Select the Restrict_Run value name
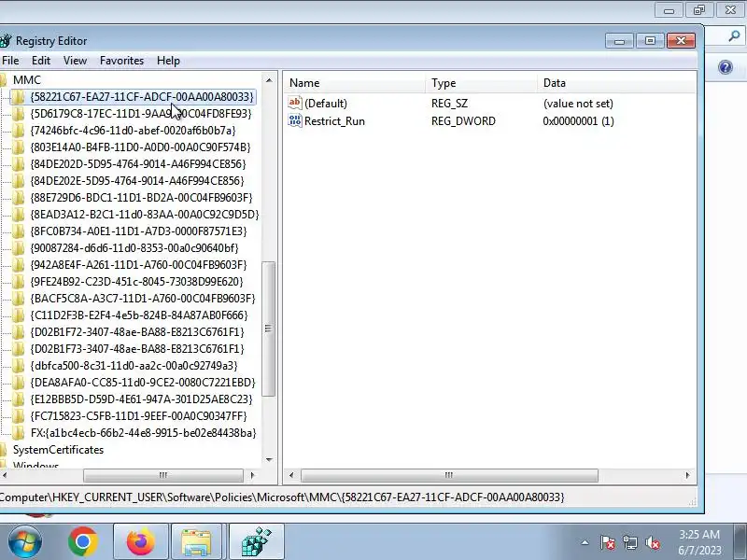The image size is (747, 560). click(x=334, y=121)
